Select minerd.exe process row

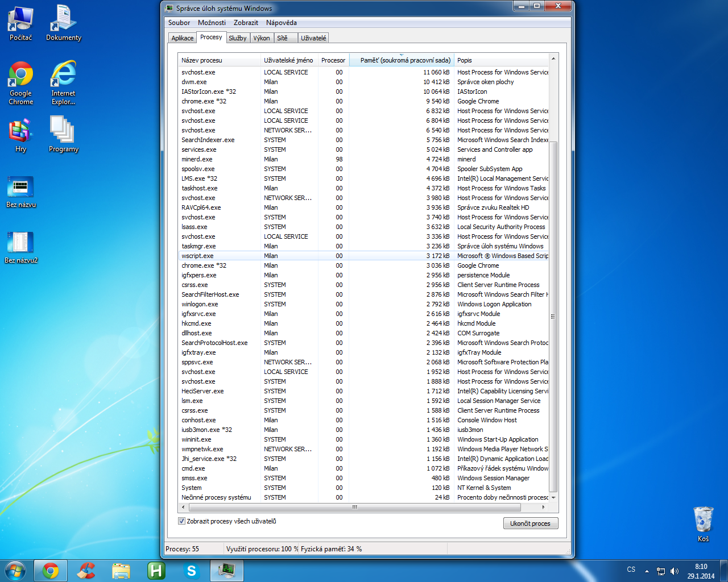click(364, 159)
